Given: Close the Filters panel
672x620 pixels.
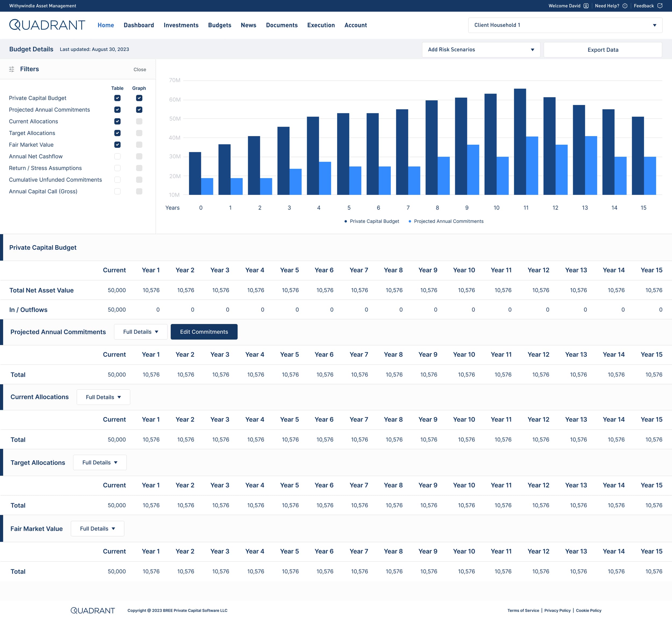Looking at the screenshot, I should 140,69.
